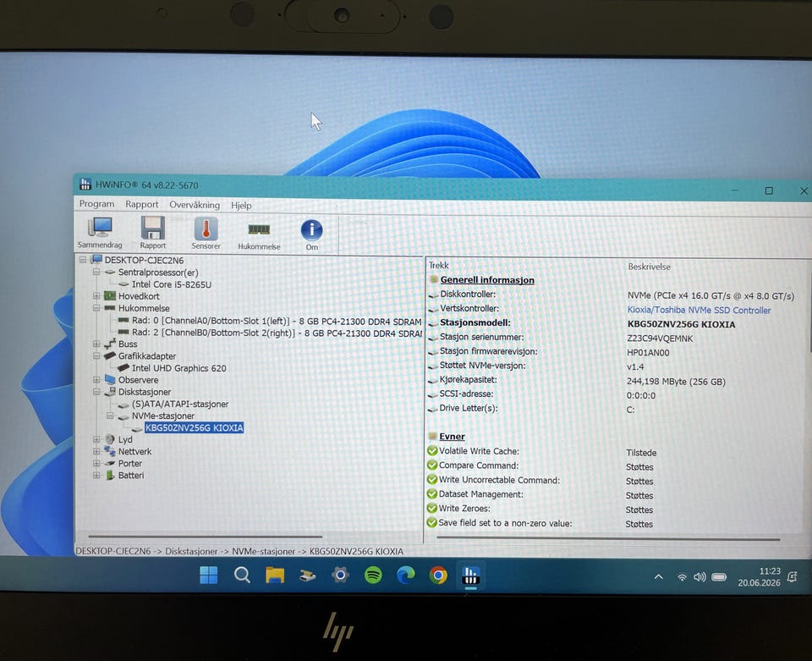The height and width of the screenshot is (661, 812).
Task: Expand the Porter branch
Action: [x=96, y=463]
